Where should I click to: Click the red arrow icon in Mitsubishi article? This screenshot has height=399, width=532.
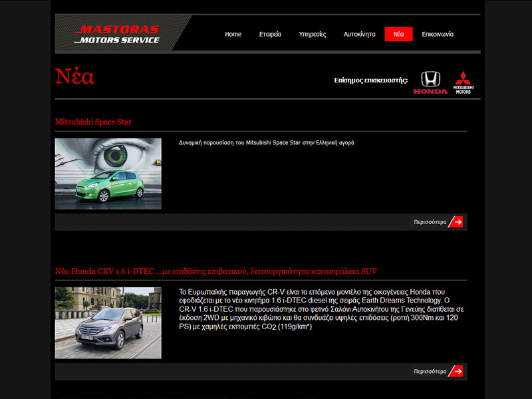coord(456,222)
